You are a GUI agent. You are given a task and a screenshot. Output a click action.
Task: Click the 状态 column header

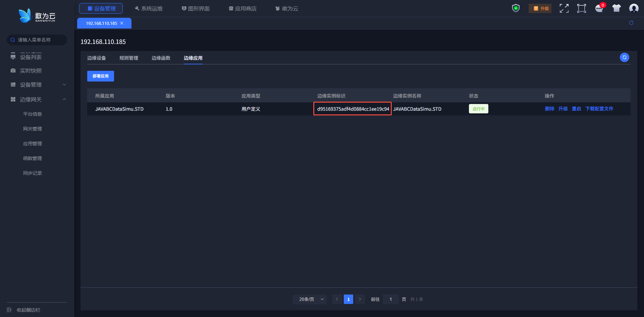pos(474,96)
